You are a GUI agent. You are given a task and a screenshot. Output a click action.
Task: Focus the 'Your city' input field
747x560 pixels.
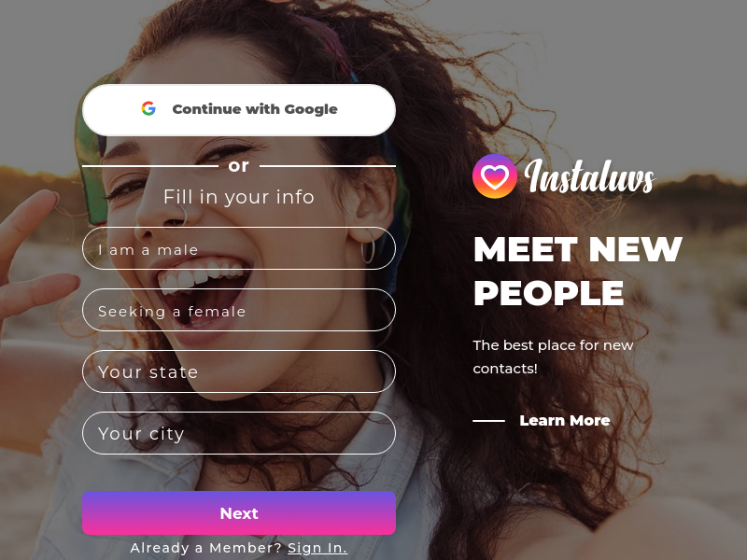[x=239, y=433]
